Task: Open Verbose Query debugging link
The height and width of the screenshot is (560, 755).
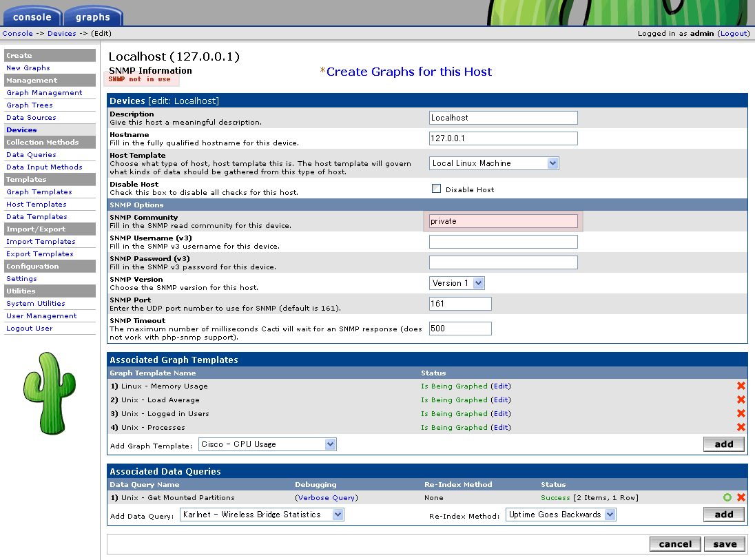Action: click(327, 498)
